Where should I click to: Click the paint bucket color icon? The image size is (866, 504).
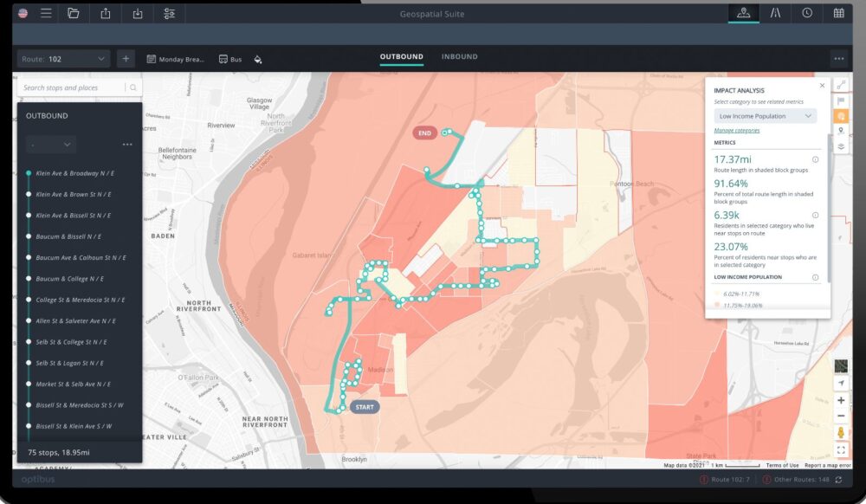(x=258, y=59)
